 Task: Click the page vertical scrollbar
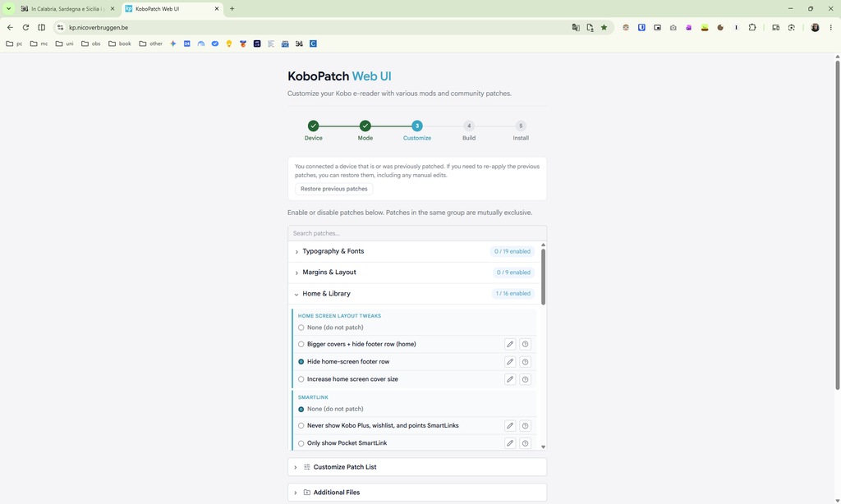click(x=837, y=225)
